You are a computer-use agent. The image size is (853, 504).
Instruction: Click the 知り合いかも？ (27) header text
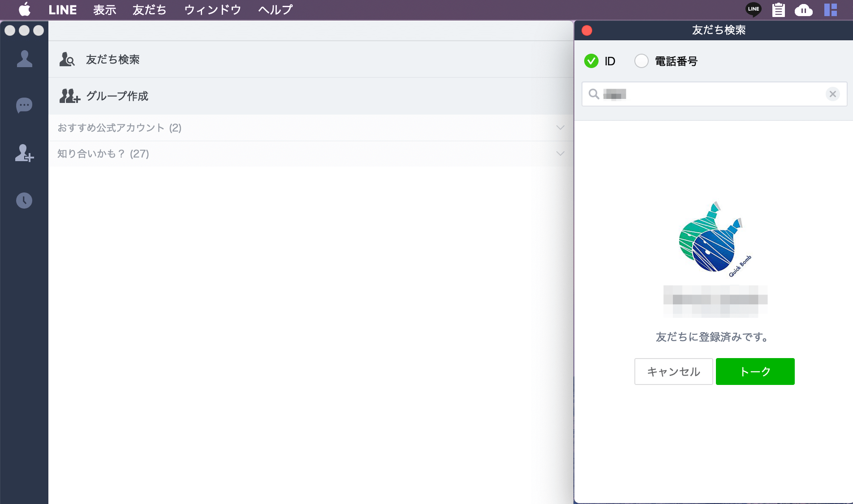pyautogui.click(x=103, y=154)
